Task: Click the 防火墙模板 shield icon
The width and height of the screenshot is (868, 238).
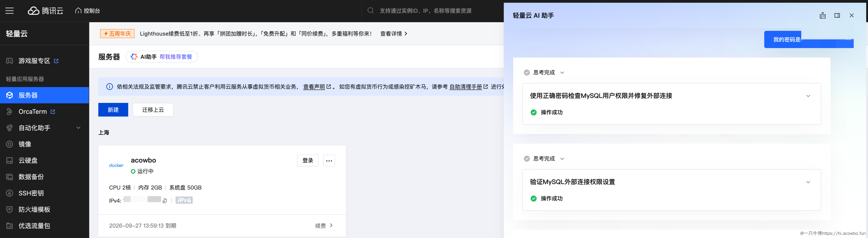Action: pyautogui.click(x=10, y=209)
